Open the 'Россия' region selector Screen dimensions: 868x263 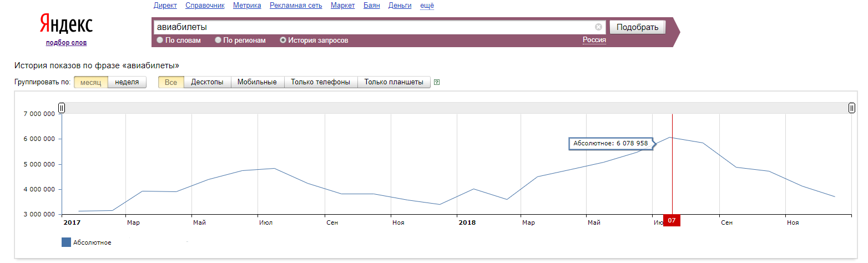click(594, 40)
